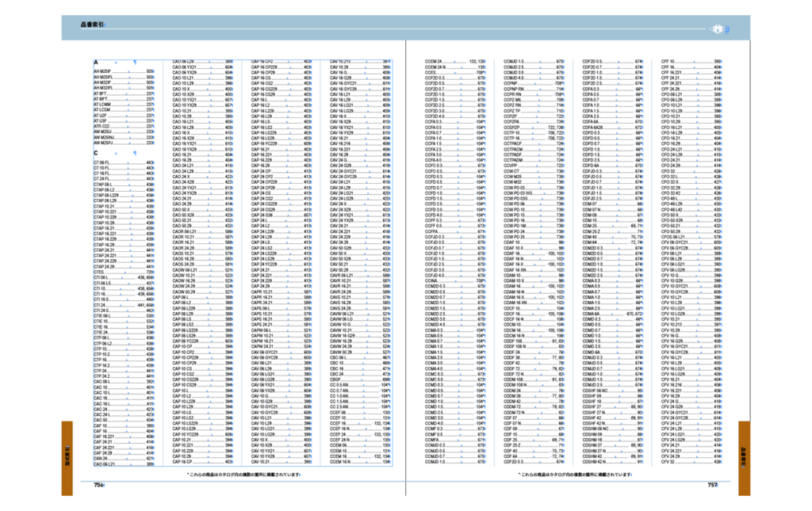Click page number 757 at bottom right
This screenshot has width=812, height=511.
(x=713, y=485)
